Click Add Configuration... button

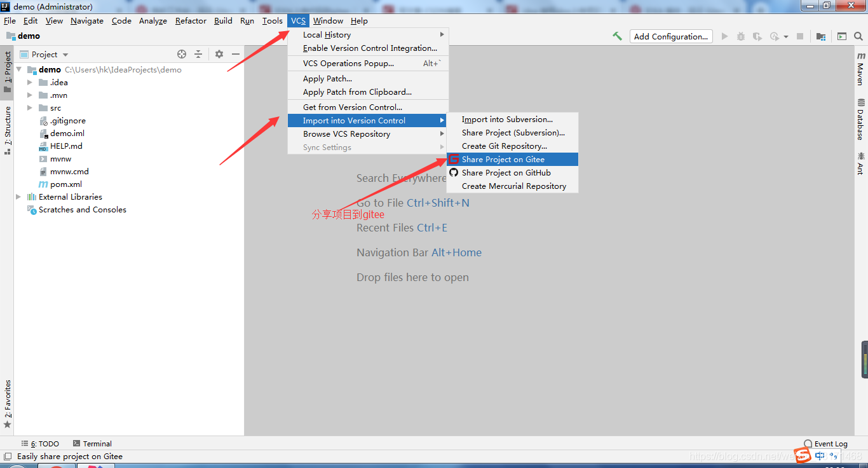pyautogui.click(x=671, y=36)
